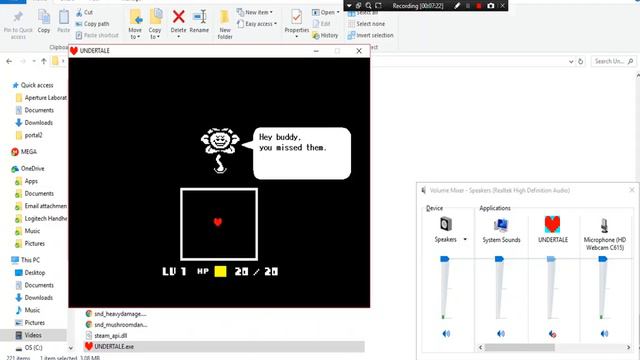The width and height of the screenshot is (640, 360).
Task: Click the Microphone webcam icon
Action: pos(604,225)
